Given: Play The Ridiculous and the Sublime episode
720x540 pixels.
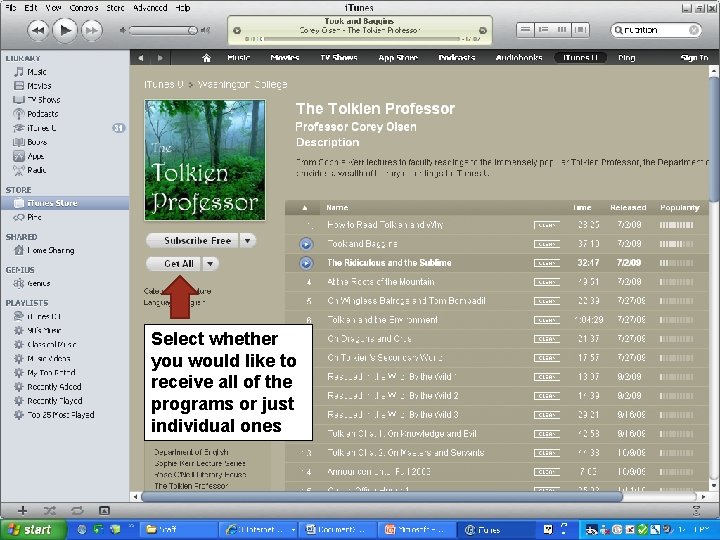Looking at the screenshot, I should click(x=306, y=263).
